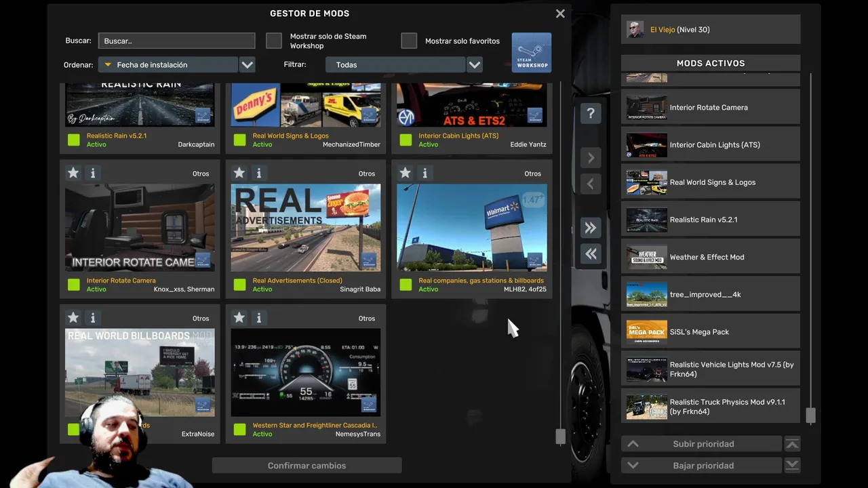This screenshot has height=488, width=868.
Task: Deactivate all mods with double left arrows
Action: [591, 253]
